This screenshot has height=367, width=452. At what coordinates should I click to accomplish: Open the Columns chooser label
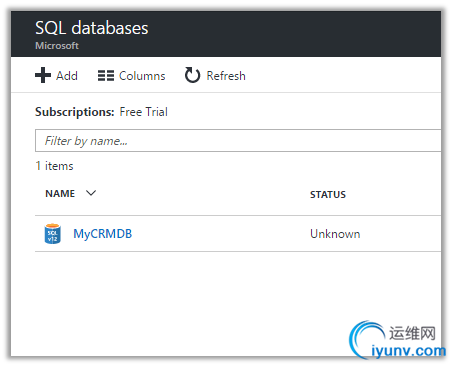coord(142,76)
